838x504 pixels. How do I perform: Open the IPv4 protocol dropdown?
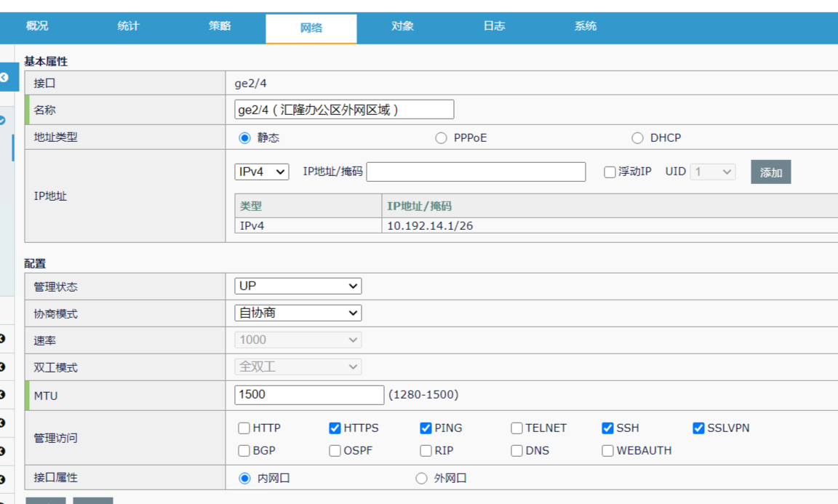point(262,172)
